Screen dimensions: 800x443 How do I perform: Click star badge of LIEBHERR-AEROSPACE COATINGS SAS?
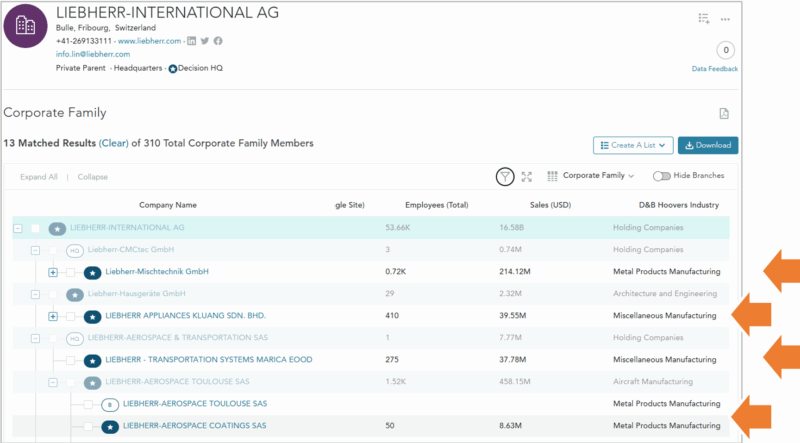click(x=110, y=427)
